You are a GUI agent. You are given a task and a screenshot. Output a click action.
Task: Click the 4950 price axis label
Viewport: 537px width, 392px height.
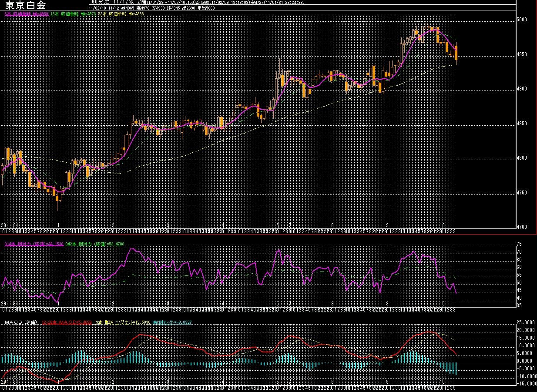[521, 54]
